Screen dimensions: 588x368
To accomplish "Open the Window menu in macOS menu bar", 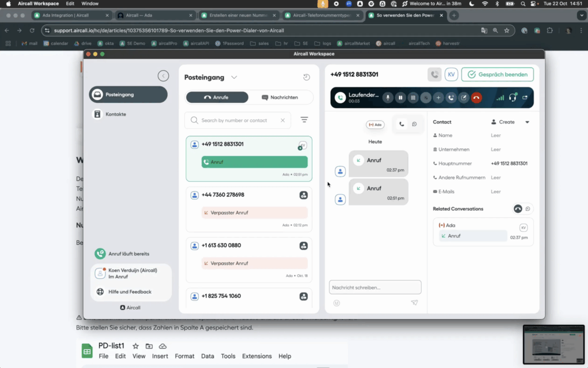I will pyautogui.click(x=90, y=3).
